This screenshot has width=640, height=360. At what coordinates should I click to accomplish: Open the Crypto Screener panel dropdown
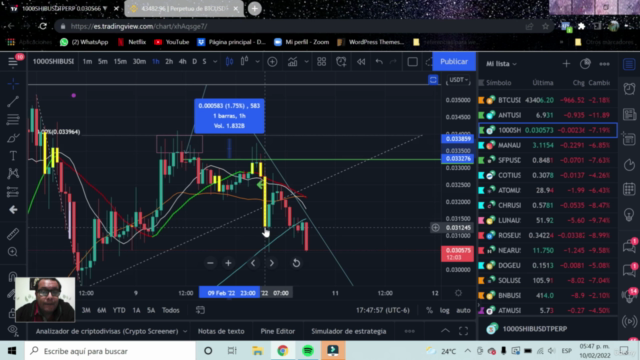click(x=111, y=331)
